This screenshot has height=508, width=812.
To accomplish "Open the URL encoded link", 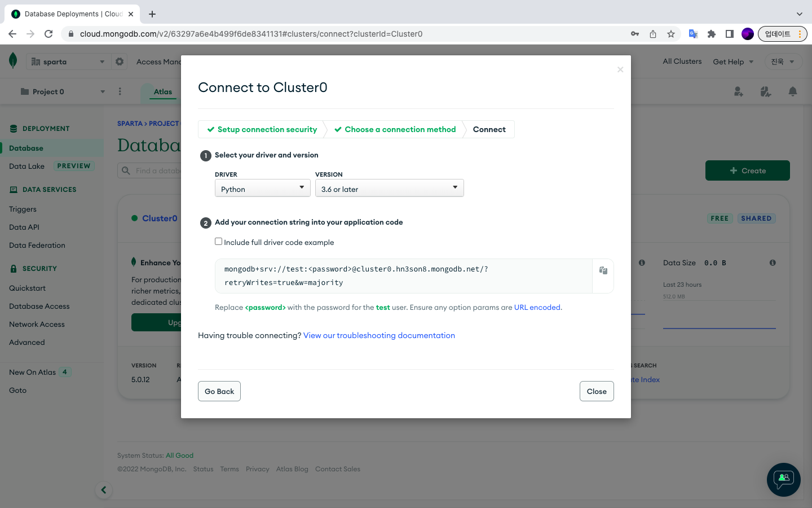I will pos(537,307).
